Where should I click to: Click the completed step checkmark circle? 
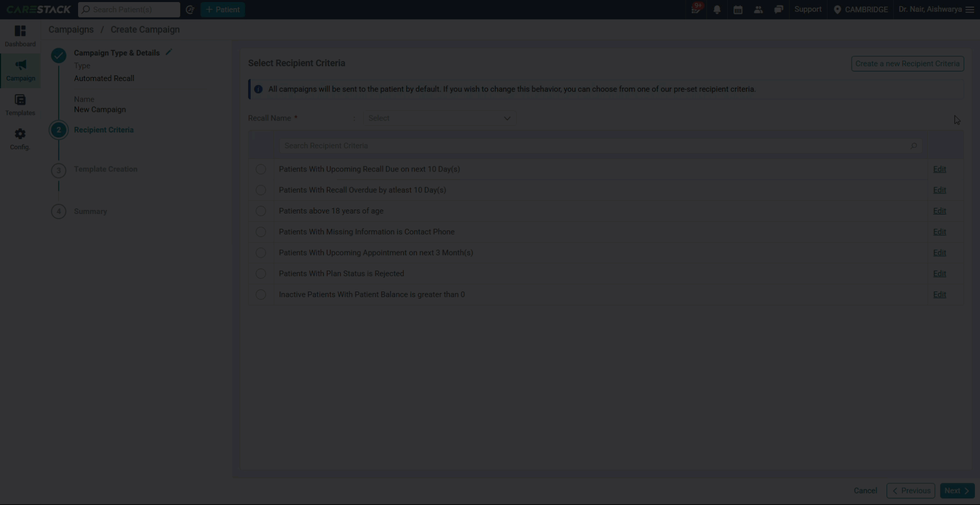point(59,55)
